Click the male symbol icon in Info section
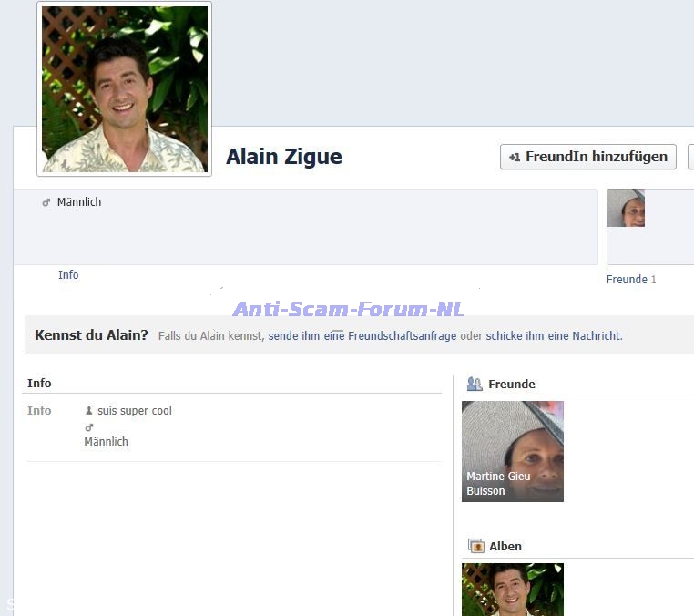 point(89,427)
